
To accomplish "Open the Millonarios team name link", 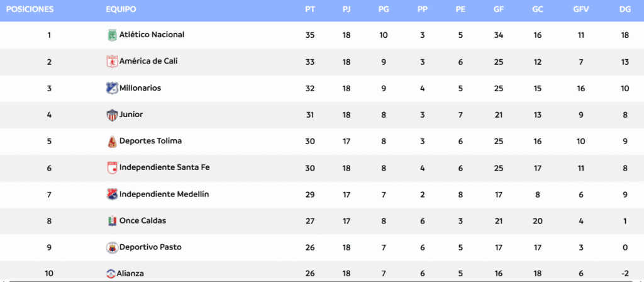I will [140, 88].
